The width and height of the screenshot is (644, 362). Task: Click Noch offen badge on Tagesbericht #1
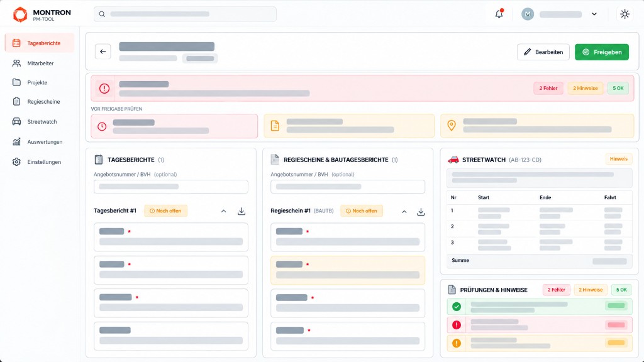pos(165,211)
